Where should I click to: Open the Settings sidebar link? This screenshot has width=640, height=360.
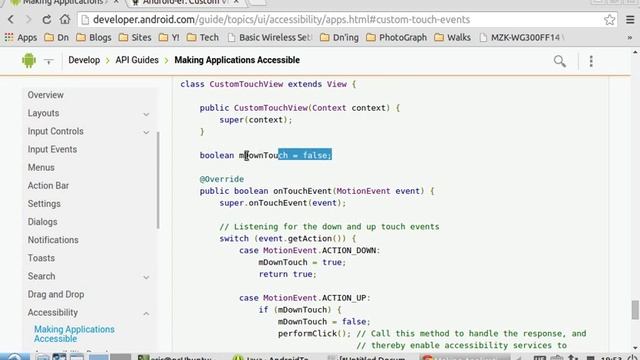coord(44,204)
